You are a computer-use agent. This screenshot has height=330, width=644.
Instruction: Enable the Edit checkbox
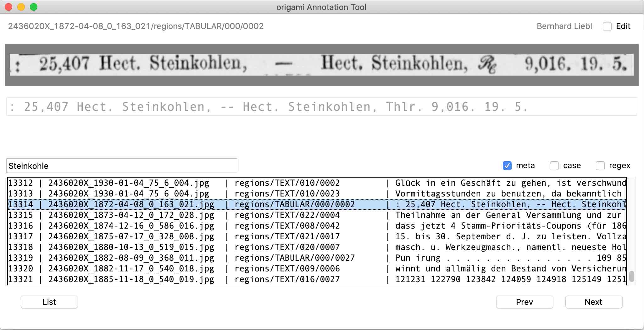click(607, 26)
